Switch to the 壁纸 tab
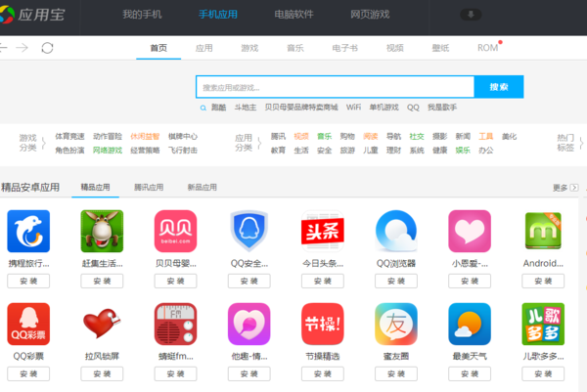587x392 pixels. click(440, 48)
